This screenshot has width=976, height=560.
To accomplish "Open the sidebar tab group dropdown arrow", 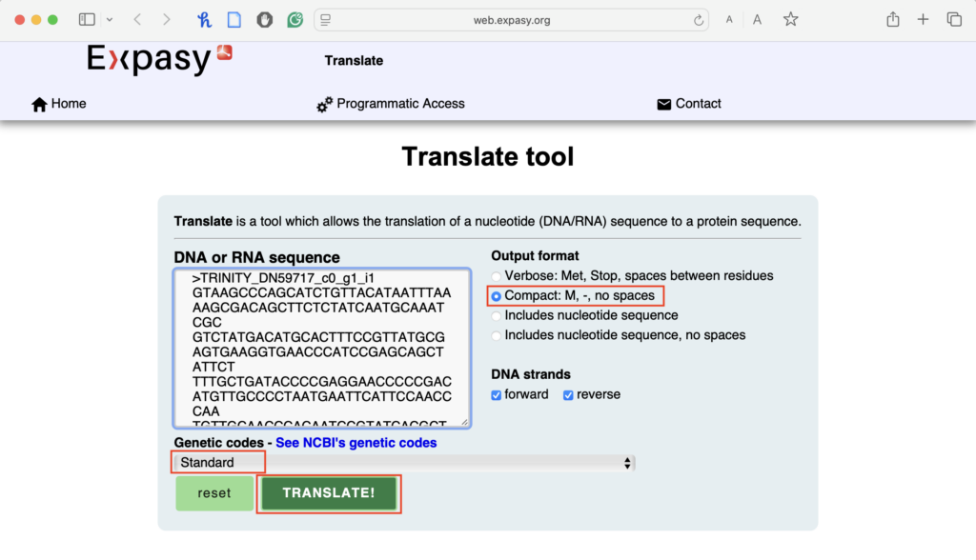I will [110, 19].
